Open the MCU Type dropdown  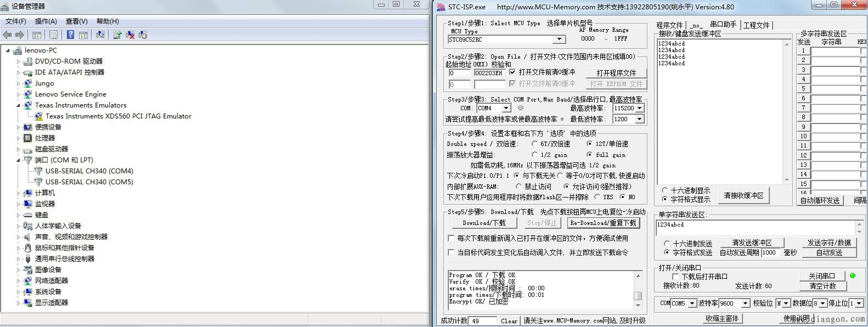(x=559, y=40)
